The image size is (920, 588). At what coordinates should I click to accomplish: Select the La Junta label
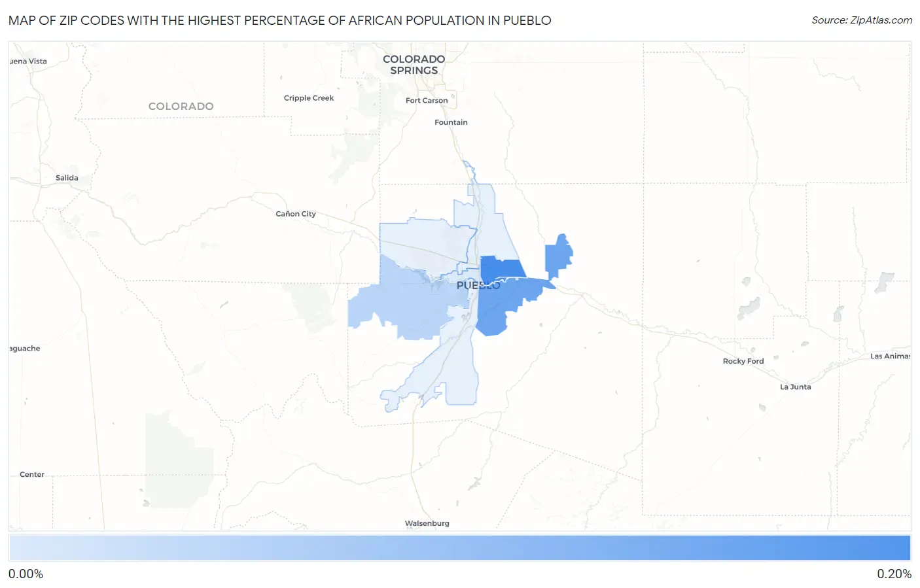[795, 387]
